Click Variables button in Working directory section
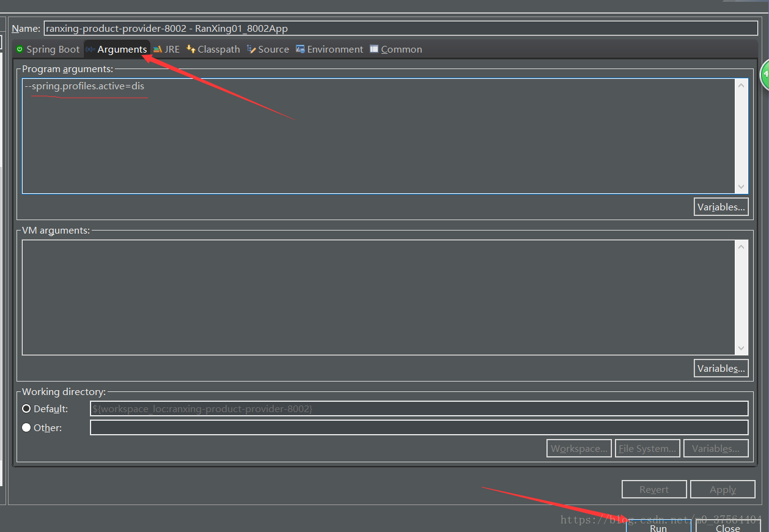The image size is (769, 532). coord(716,448)
